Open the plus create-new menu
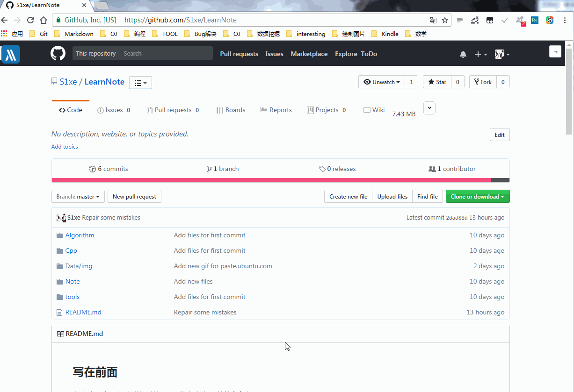Image resolution: width=574 pixels, height=392 pixels. [481, 54]
